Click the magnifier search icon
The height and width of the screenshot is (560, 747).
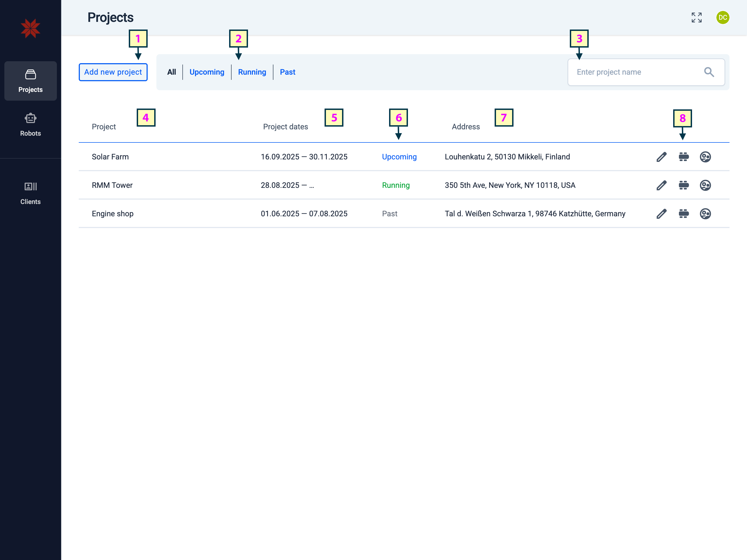point(709,72)
